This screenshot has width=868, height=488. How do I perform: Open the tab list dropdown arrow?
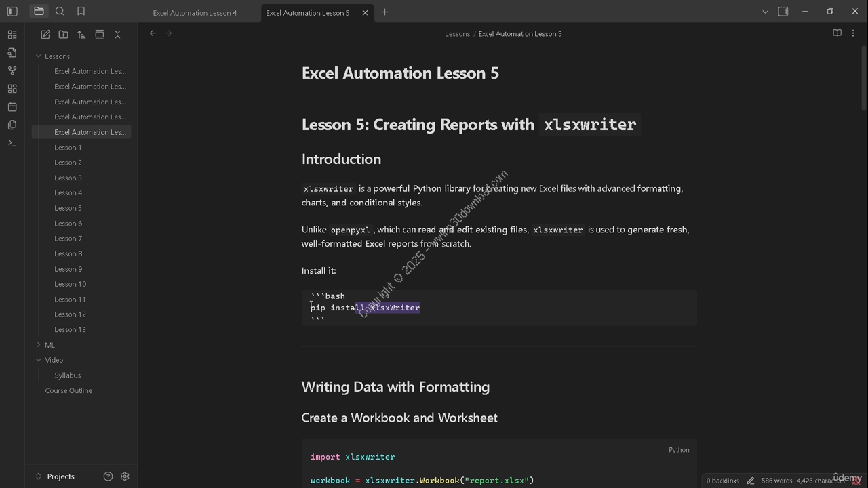(765, 12)
